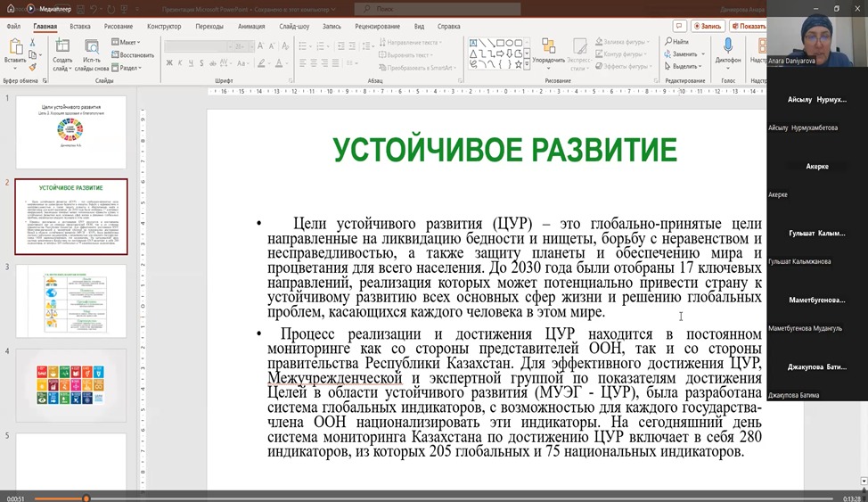Click the font color A swatch

[x=279, y=63]
